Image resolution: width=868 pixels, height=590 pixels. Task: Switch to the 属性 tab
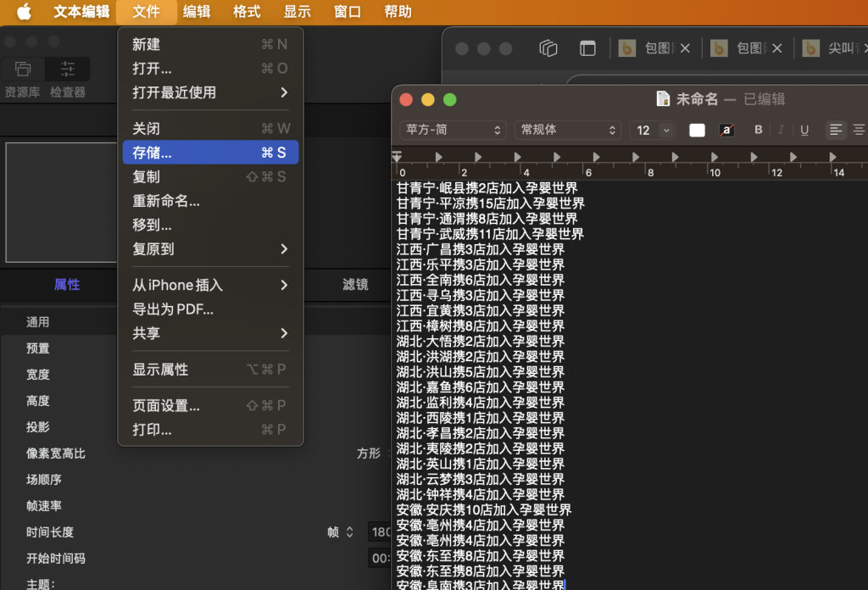pyautogui.click(x=67, y=285)
